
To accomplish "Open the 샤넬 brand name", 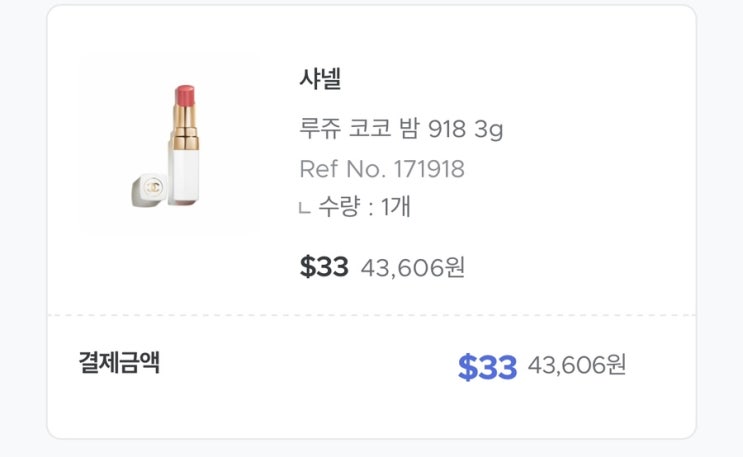I will [x=320, y=78].
